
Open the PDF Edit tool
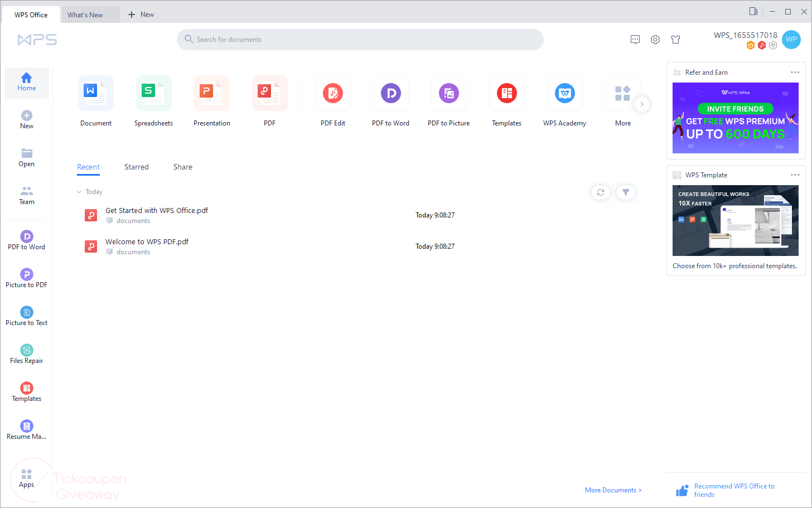(x=333, y=101)
